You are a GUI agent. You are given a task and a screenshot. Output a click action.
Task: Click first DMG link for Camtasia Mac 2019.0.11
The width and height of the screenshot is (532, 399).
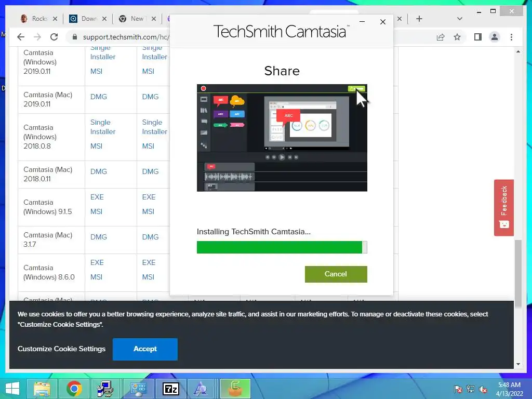(x=98, y=97)
